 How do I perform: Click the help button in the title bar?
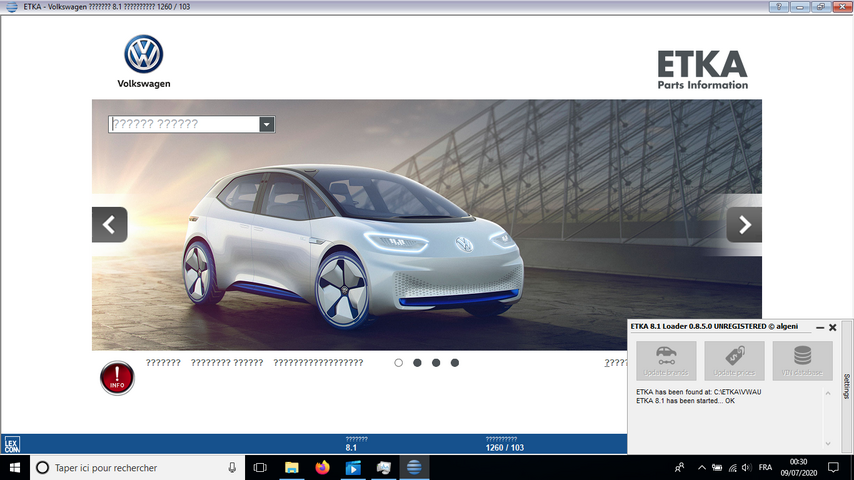click(778, 7)
